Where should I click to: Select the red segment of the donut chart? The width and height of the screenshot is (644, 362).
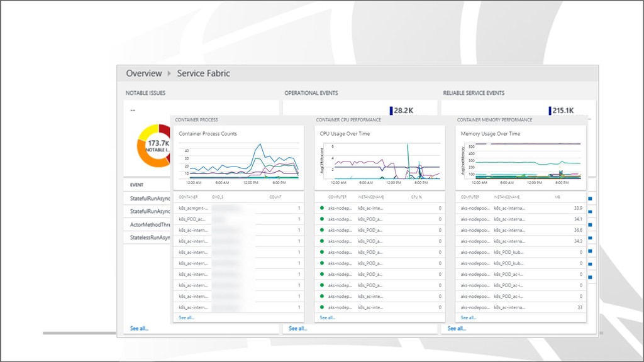(165, 131)
